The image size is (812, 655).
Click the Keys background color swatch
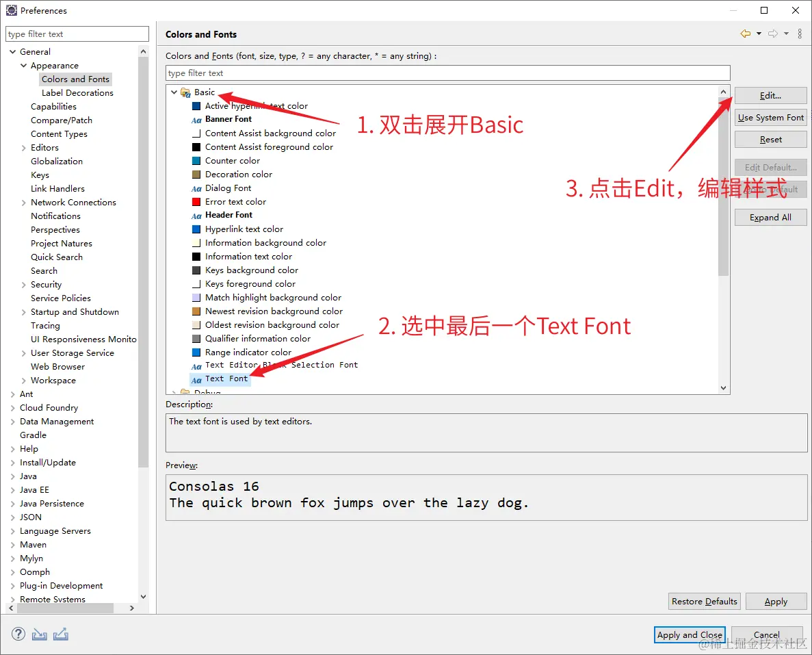point(196,270)
